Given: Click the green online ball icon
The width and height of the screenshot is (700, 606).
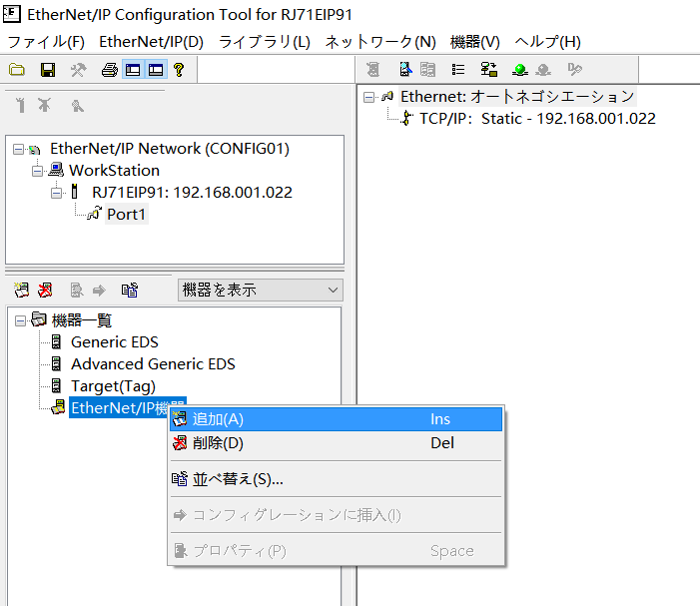Looking at the screenshot, I should click(520, 70).
